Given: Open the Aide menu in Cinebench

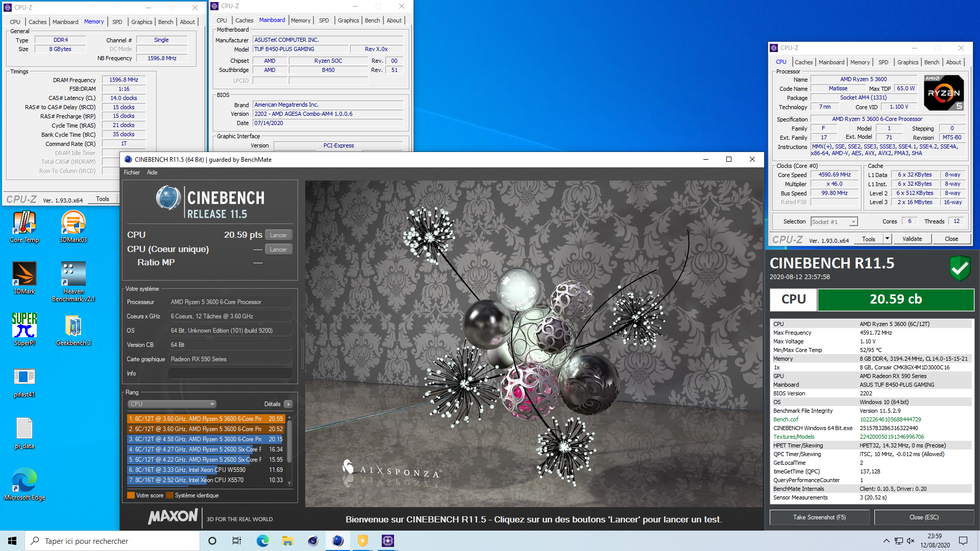Looking at the screenshot, I should pyautogui.click(x=152, y=172).
